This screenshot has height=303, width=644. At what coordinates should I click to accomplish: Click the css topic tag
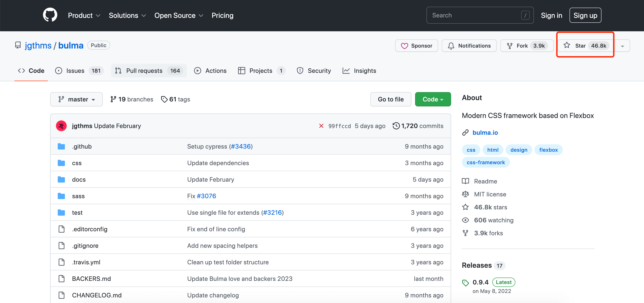coord(471,150)
